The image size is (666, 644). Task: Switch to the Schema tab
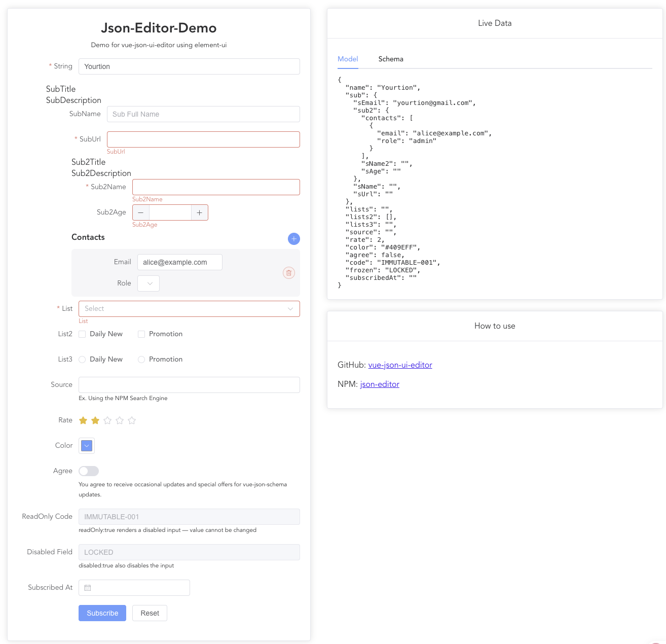(391, 59)
